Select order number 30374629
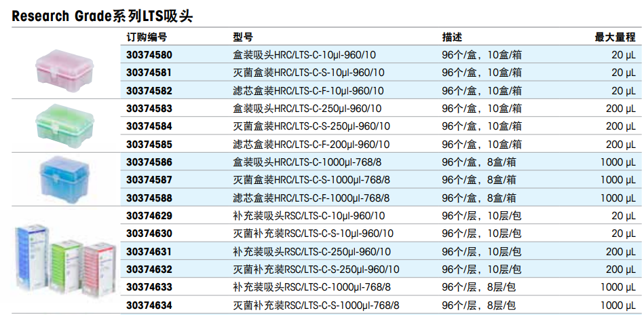The width and height of the screenshot is (644, 315). coord(149,216)
